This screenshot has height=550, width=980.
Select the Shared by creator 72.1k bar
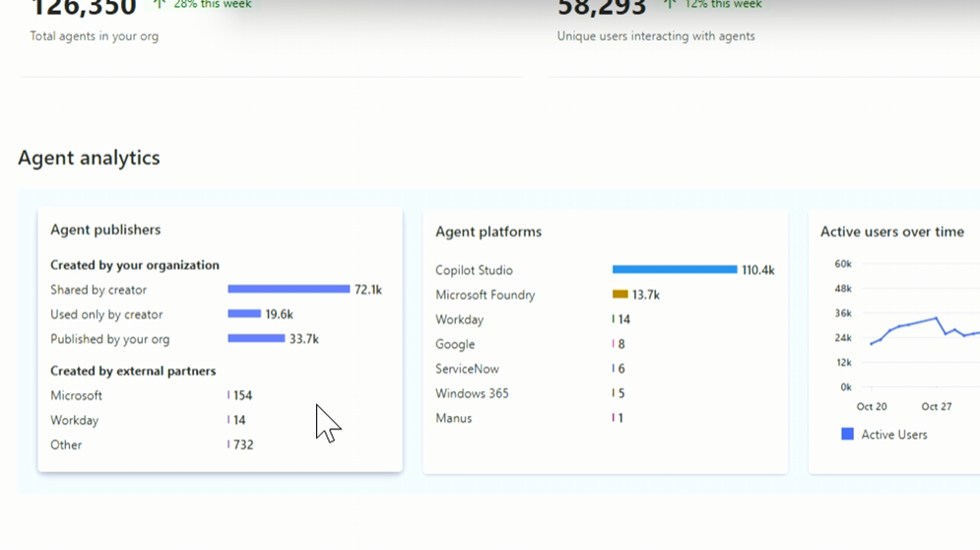pos(289,290)
